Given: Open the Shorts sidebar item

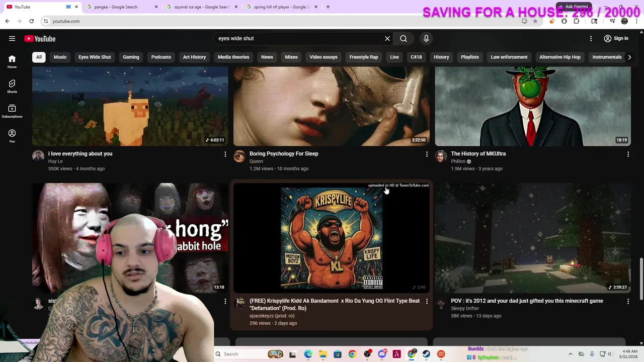Looking at the screenshot, I should [12, 86].
